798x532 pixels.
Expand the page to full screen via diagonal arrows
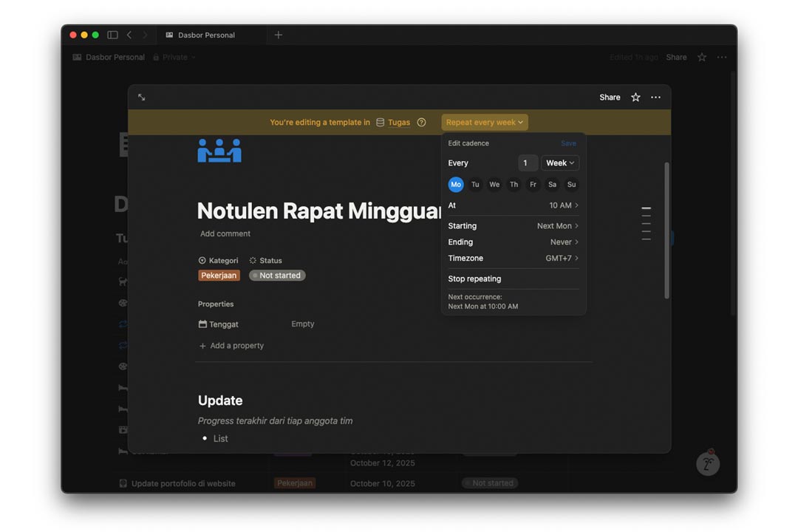click(142, 97)
